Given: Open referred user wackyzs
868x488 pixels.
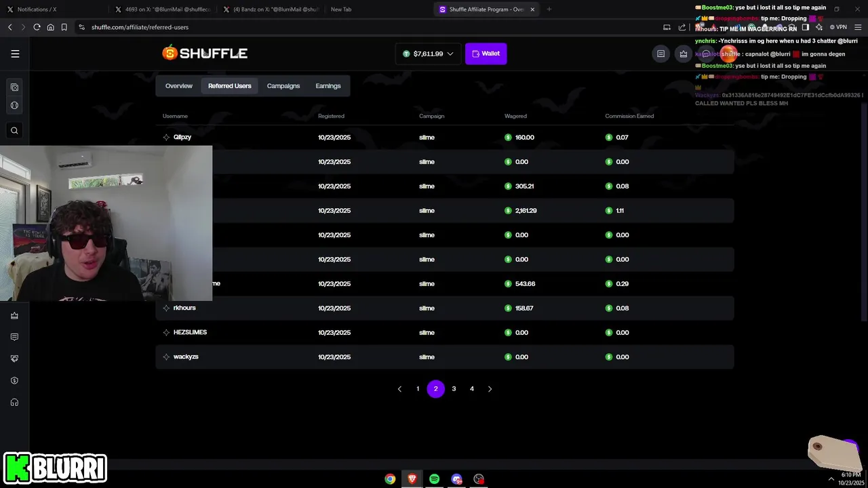Looking at the screenshot, I should point(186,357).
